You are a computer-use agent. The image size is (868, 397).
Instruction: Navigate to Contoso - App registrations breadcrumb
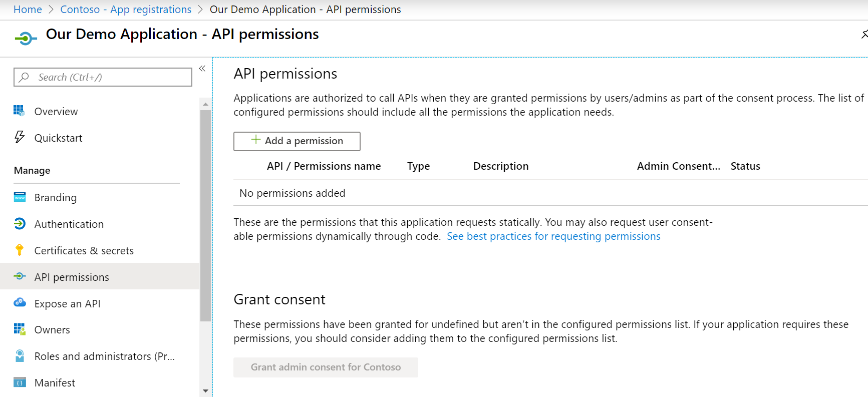tap(126, 10)
